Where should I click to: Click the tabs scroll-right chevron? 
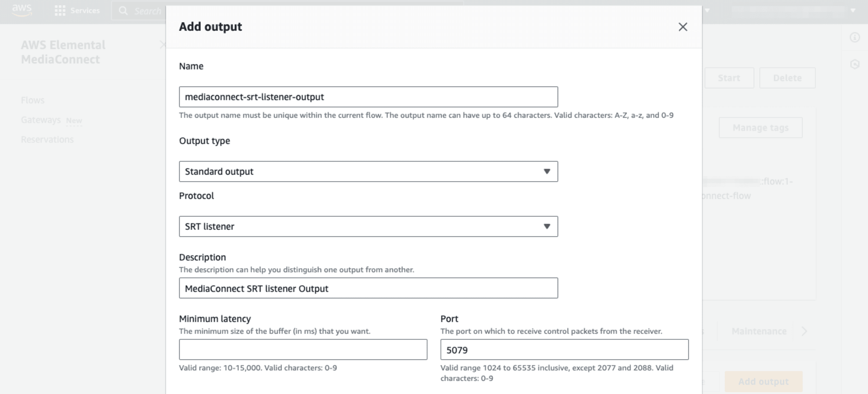coord(804,331)
